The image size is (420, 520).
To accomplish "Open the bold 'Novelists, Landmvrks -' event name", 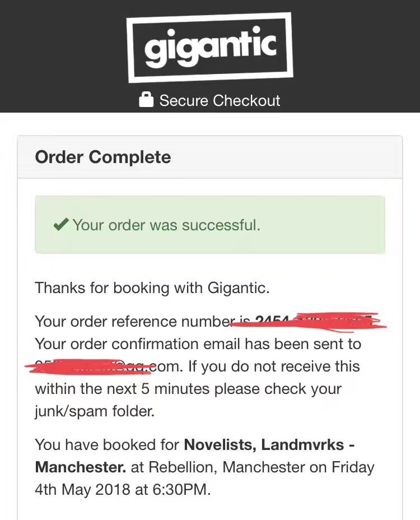I will [x=269, y=445].
